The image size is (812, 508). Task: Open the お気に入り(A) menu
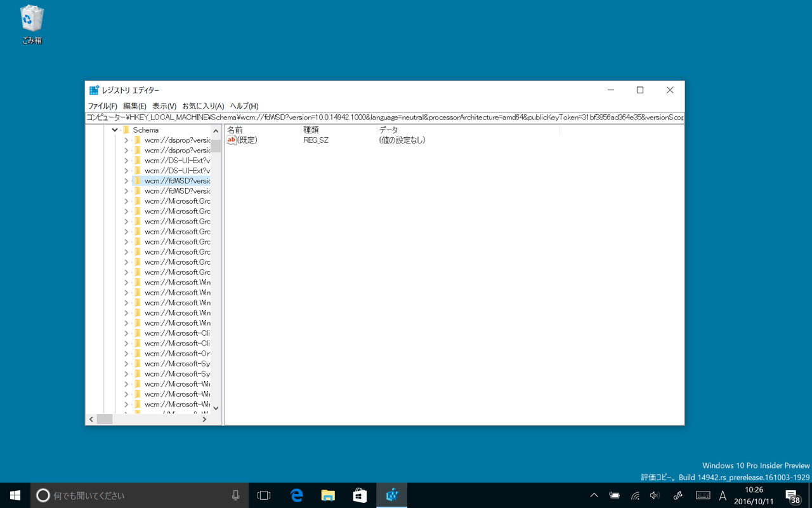(x=203, y=106)
